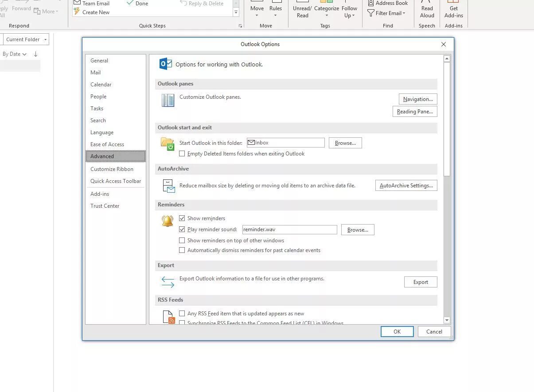This screenshot has height=392, width=534.
Task: Close the Outlook Options dialog
Action: [444, 44]
